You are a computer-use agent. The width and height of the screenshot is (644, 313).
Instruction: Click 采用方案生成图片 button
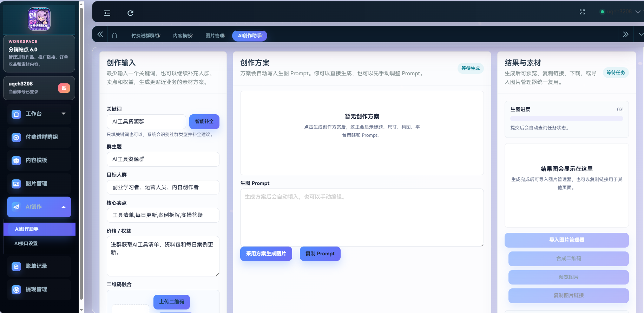pos(266,254)
